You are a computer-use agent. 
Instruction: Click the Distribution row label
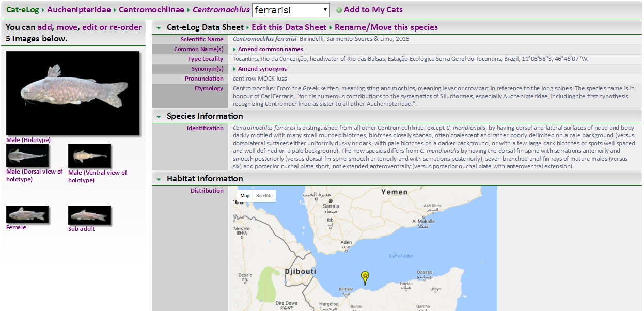click(x=207, y=191)
